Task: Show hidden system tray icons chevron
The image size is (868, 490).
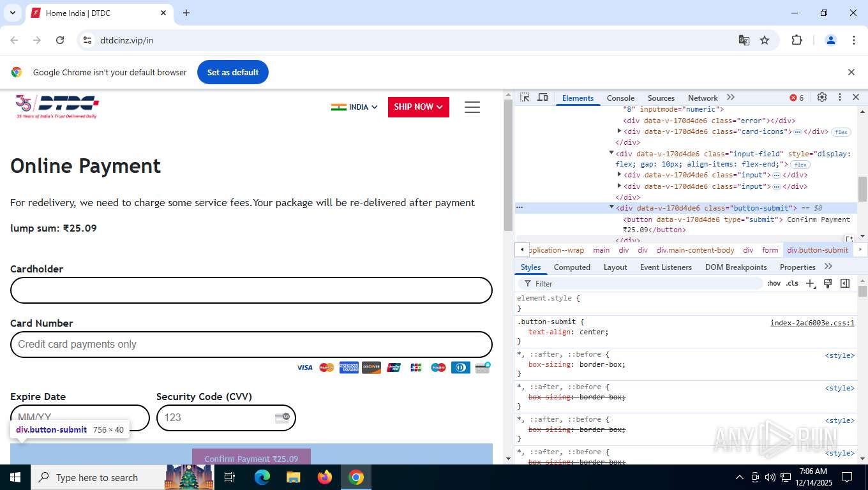Action: pyautogui.click(x=740, y=477)
